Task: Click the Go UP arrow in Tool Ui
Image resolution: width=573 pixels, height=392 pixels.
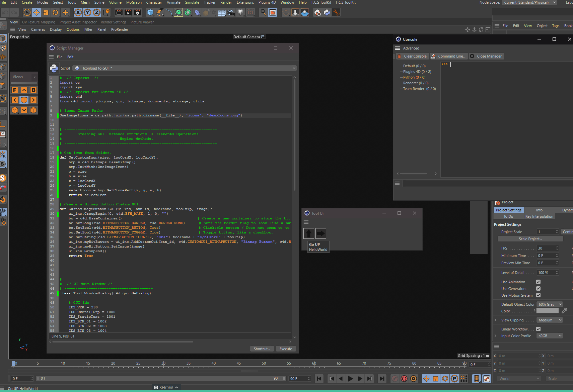Action: (x=309, y=233)
